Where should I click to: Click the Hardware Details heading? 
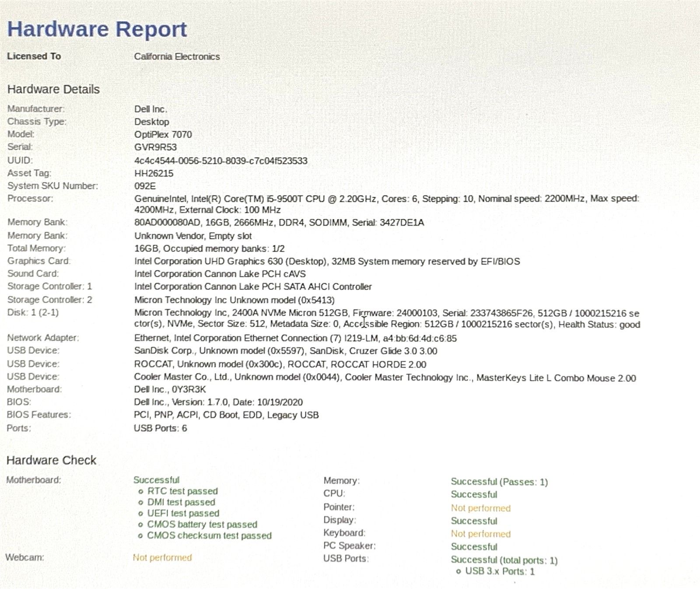tap(53, 89)
